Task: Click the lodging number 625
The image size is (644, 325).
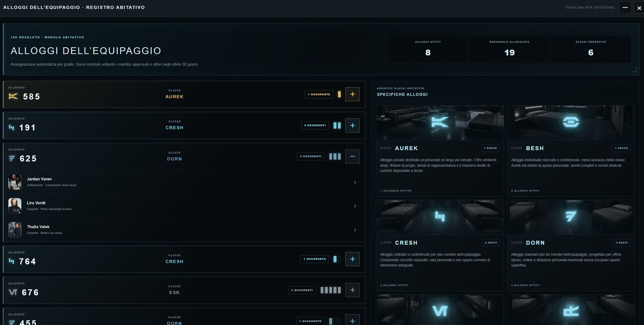Action: click(28, 159)
